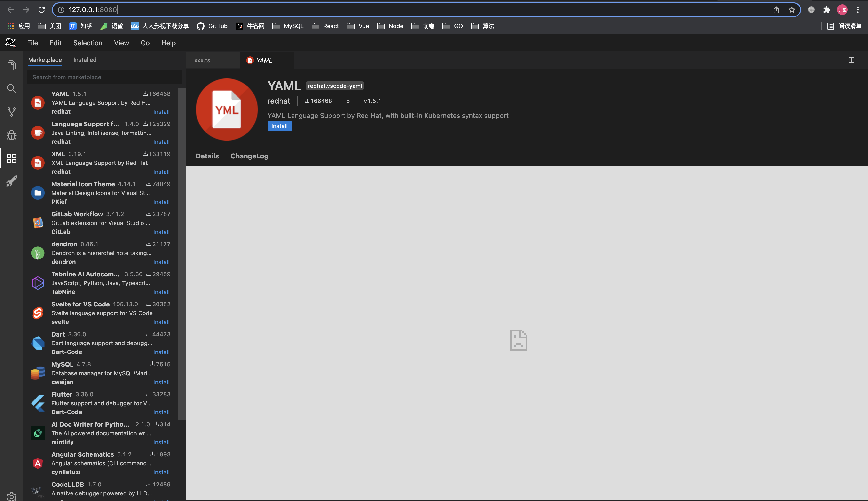This screenshot has height=501, width=868.
Task: Toggle the split editor layout
Action: (x=852, y=60)
